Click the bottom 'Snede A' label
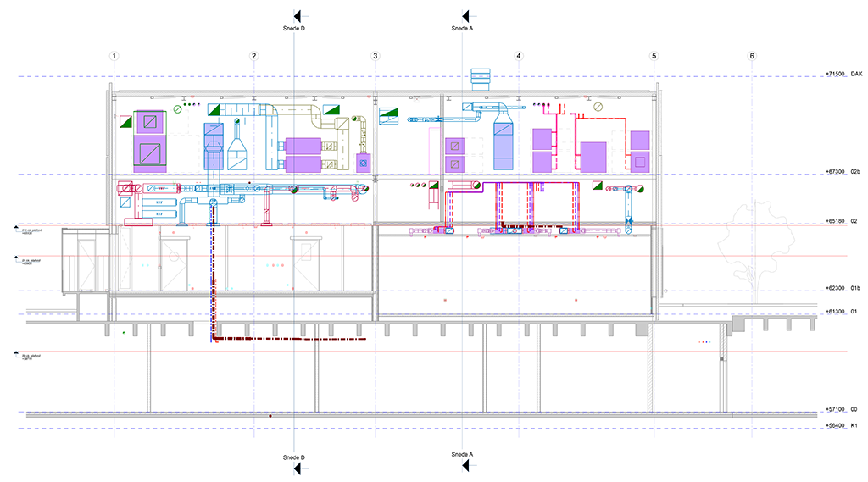 click(462, 454)
